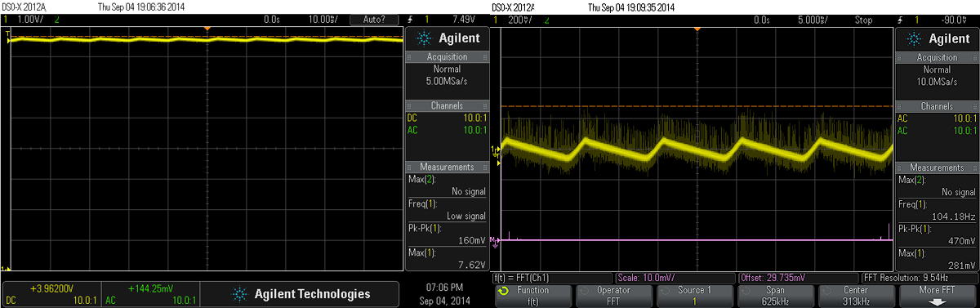This screenshot has height=308, width=980.
Task: Click the Max(1) 281mV measurement
Action: pos(937,259)
